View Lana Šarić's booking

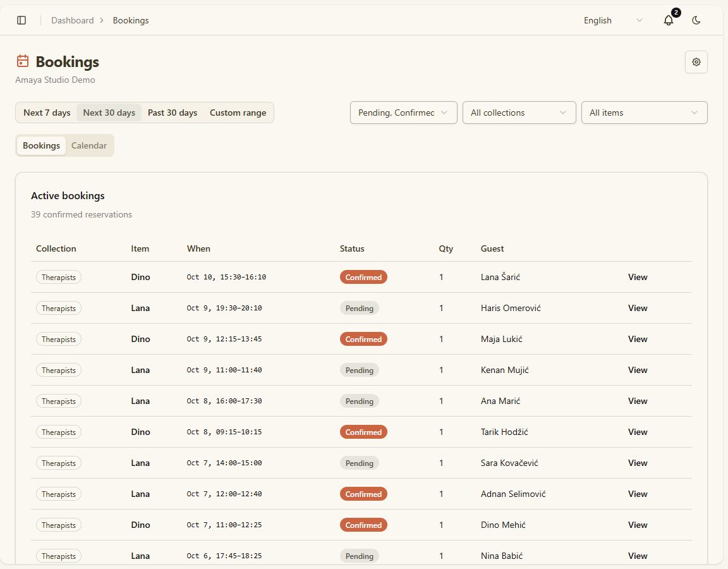pos(638,277)
